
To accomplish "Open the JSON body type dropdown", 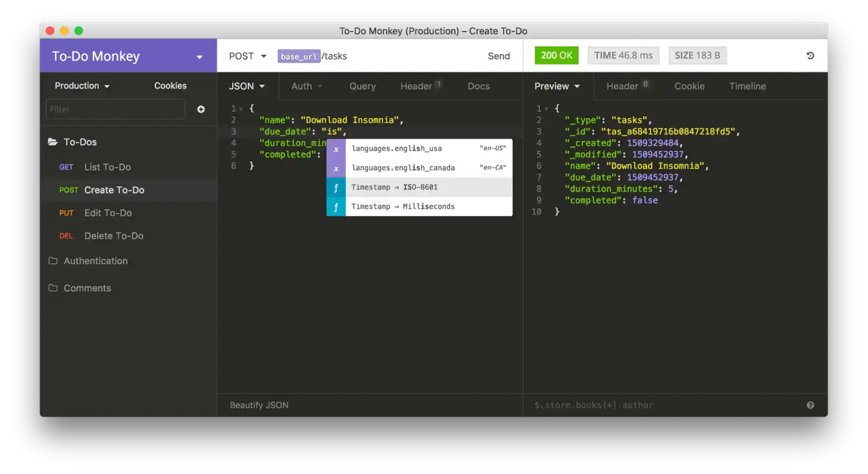I will click(x=247, y=86).
